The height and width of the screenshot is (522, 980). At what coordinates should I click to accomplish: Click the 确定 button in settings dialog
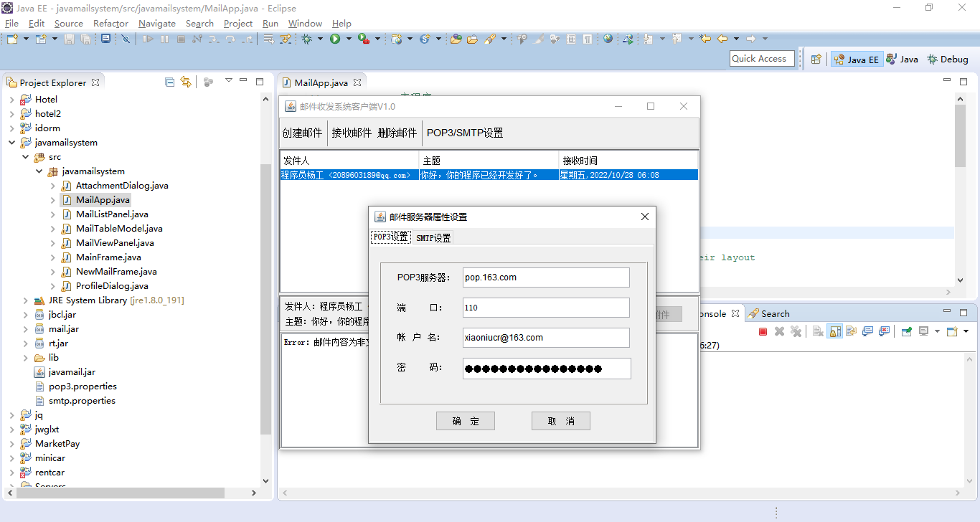click(x=466, y=421)
